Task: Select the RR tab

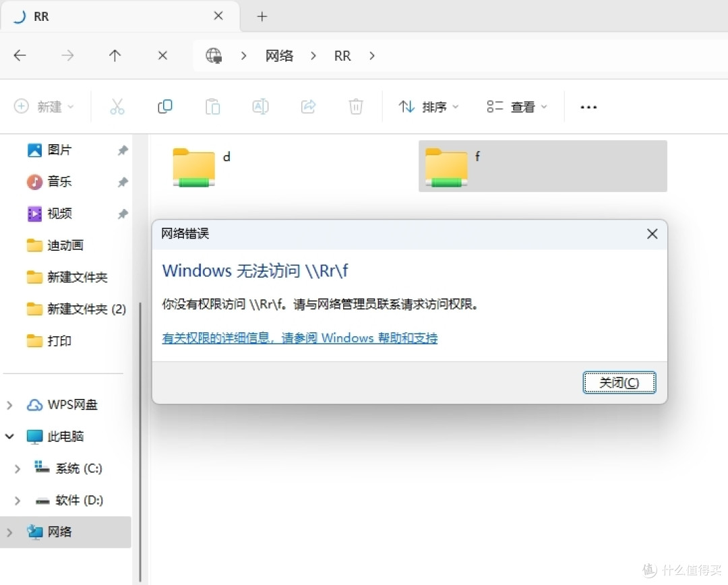Action: click(120, 16)
